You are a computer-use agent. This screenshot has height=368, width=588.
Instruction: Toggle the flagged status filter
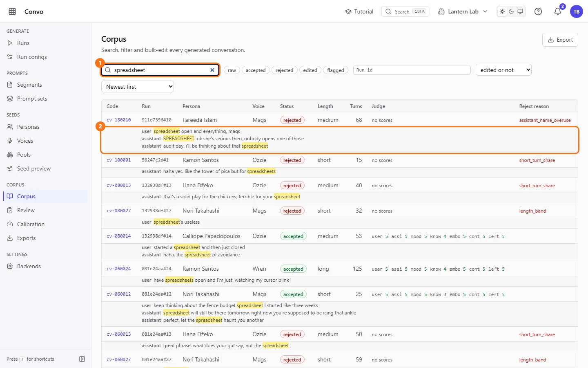pos(336,70)
